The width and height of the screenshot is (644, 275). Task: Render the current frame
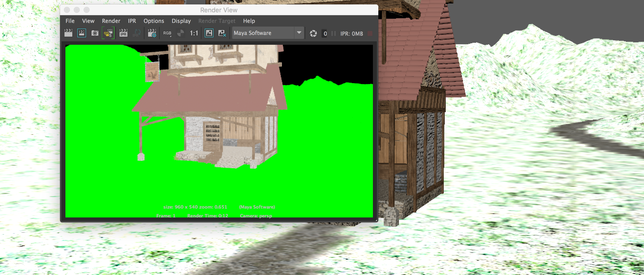click(68, 33)
